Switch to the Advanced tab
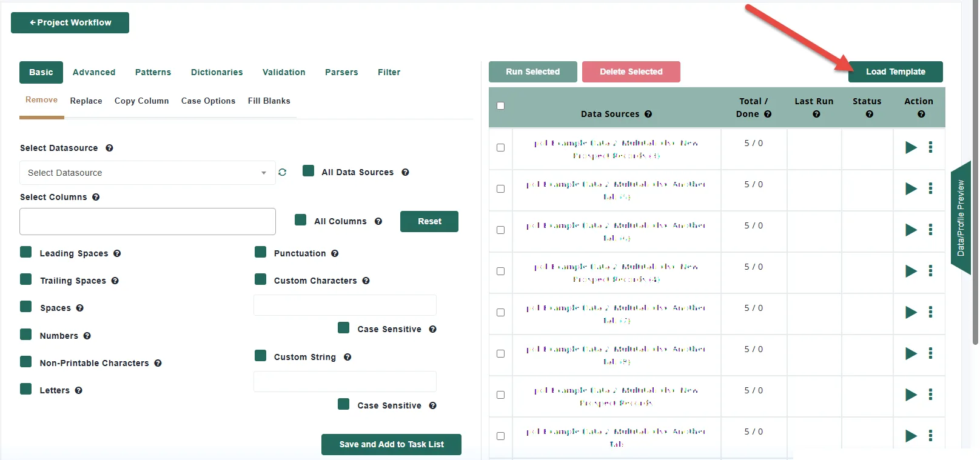The width and height of the screenshot is (980, 460). [x=94, y=72]
